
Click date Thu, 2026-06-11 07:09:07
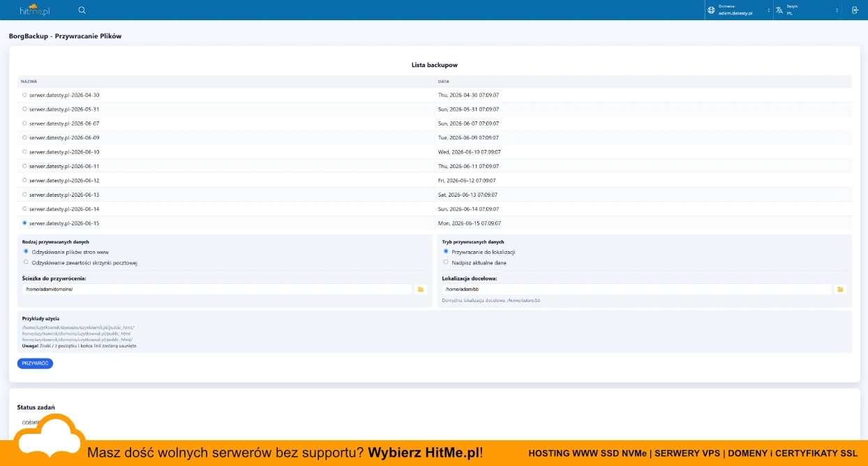(x=468, y=166)
